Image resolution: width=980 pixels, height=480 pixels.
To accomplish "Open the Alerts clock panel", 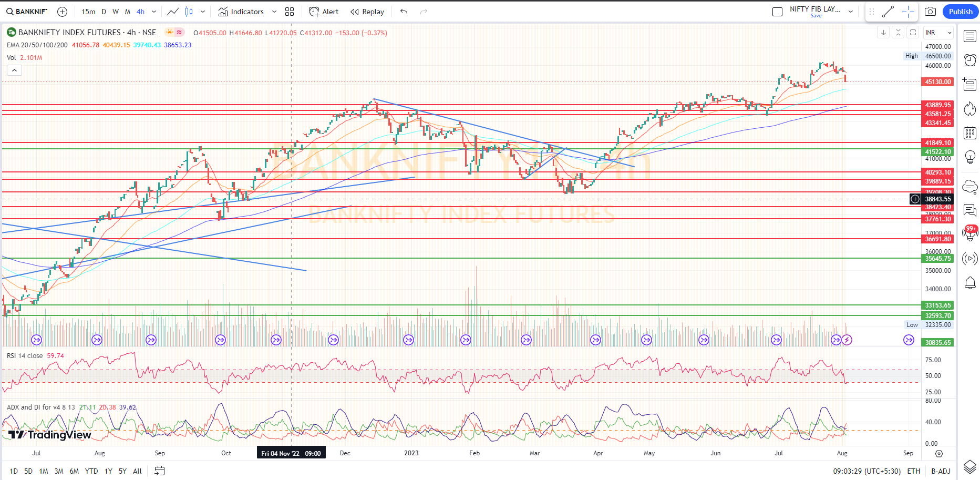I will [x=969, y=60].
